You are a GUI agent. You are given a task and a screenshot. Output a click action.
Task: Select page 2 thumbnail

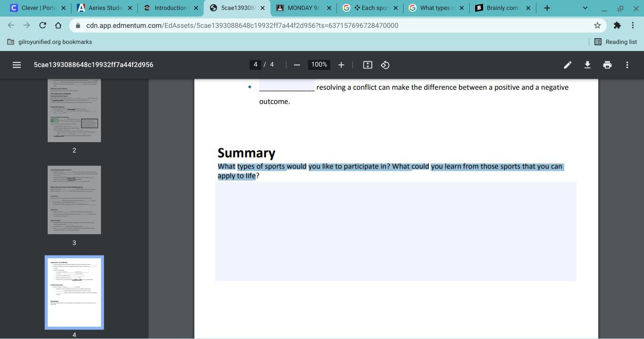pos(74,110)
